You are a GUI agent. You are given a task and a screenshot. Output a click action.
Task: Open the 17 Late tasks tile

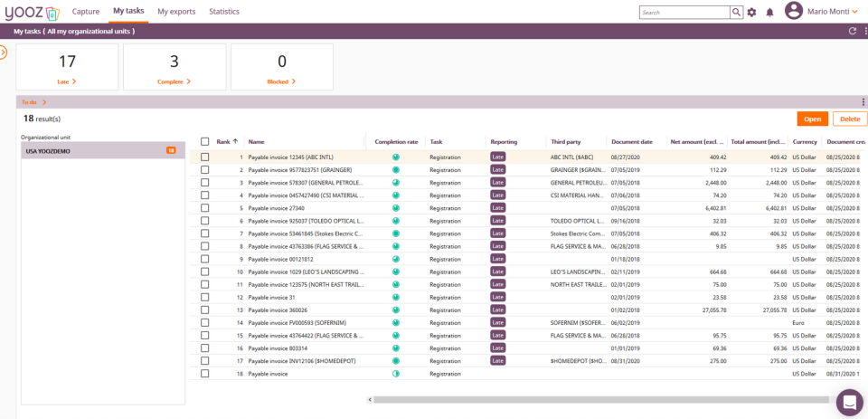click(67, 67)
